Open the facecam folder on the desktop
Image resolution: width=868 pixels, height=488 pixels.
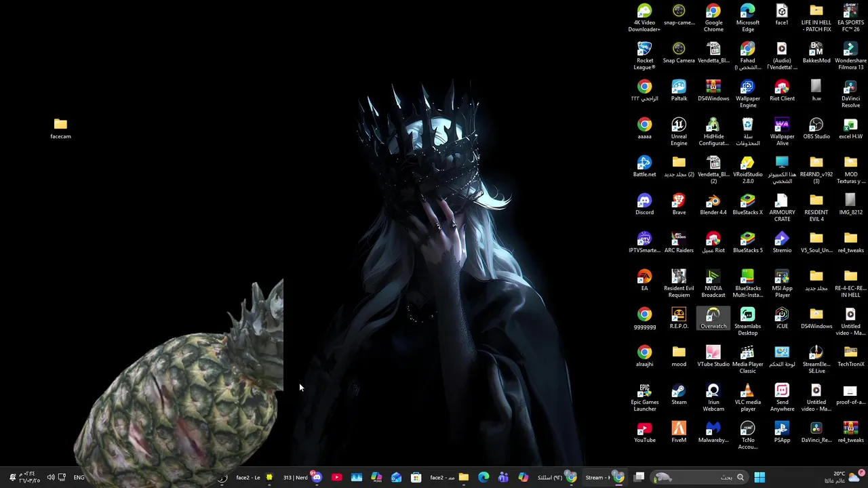click(x=60, y=129)
